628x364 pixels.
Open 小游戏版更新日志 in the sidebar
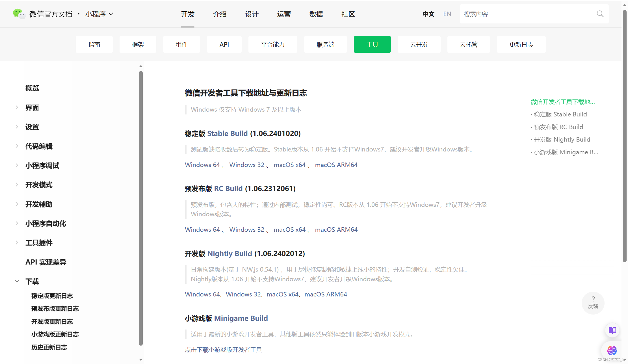(55, 334)
